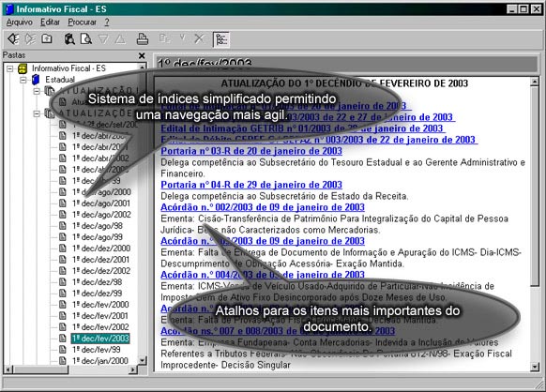546x392 pixels.
Task: Click the greyed upward triangle toolbar icon
Action: pyautogui.click(x=120, y=39)
